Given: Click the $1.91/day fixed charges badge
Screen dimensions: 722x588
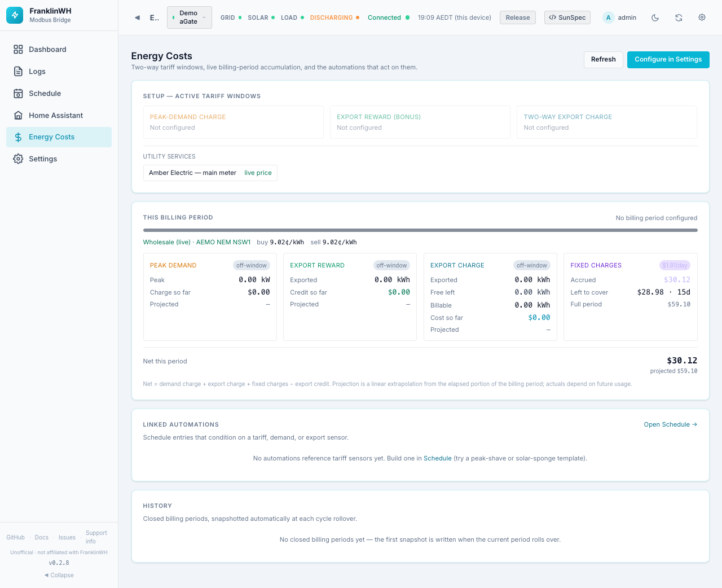Looking at the screenshot, I should click(x=675, y=265).
